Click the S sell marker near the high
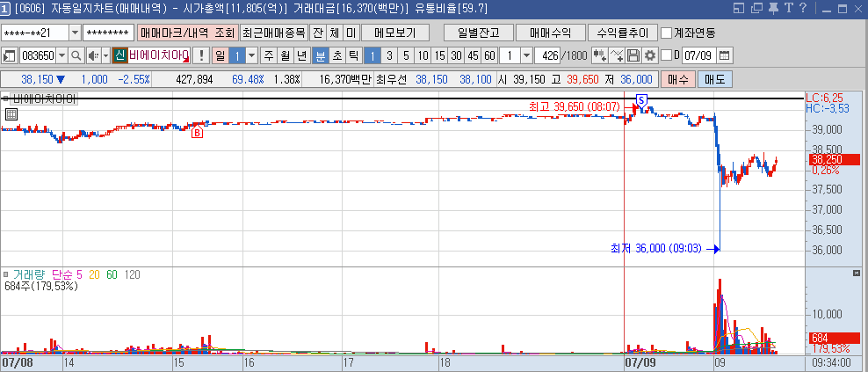The image size is (868, 372). pyautogui.click(x=641, y=100)
